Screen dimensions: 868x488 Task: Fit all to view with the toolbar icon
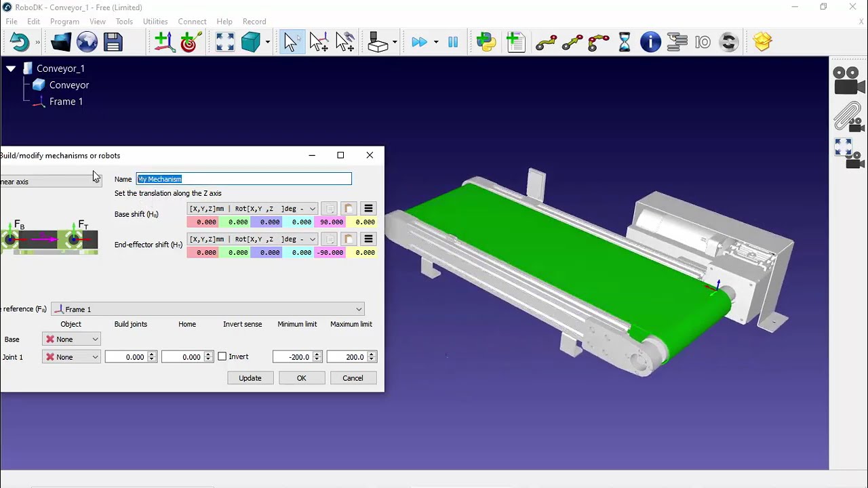225,42
